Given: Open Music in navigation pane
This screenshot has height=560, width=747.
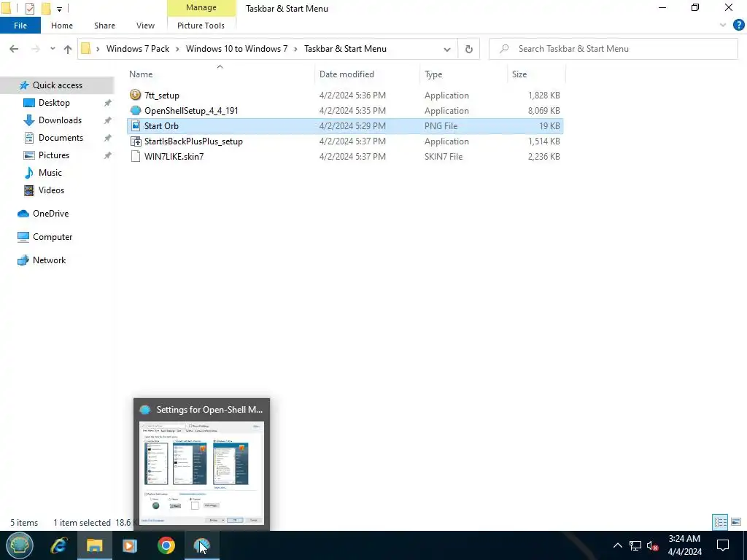Looking at the screenshot, I should (x=50, y=172).
